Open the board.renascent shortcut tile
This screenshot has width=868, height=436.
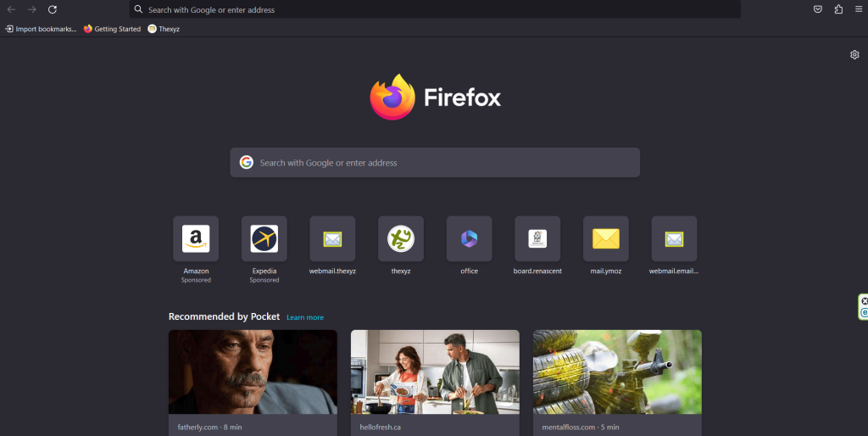537,238
